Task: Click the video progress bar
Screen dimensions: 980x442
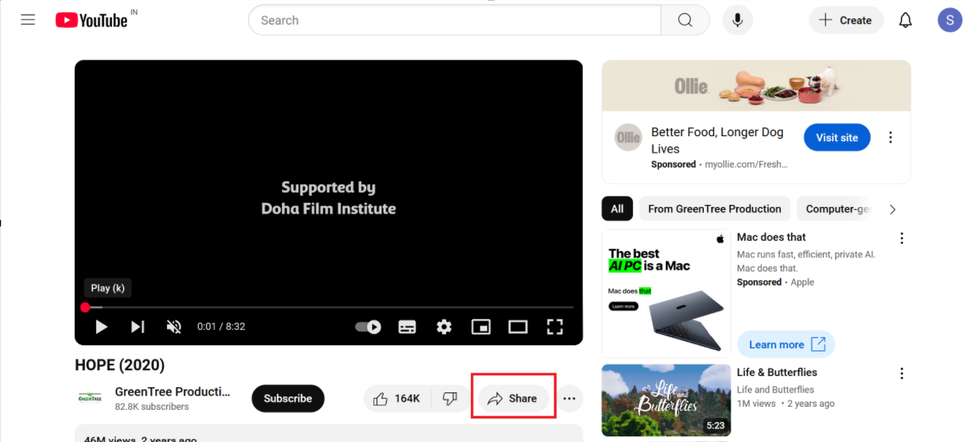Action: 330,307
